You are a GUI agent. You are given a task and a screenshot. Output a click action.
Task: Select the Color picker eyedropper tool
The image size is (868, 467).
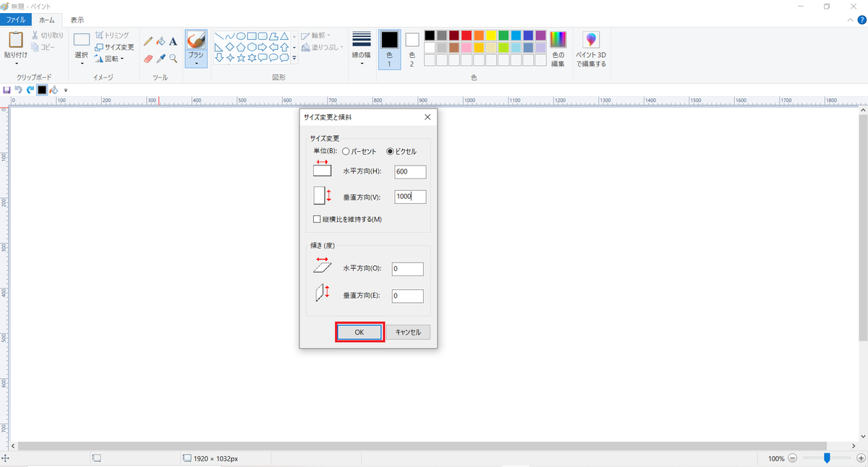pos(161,59)
